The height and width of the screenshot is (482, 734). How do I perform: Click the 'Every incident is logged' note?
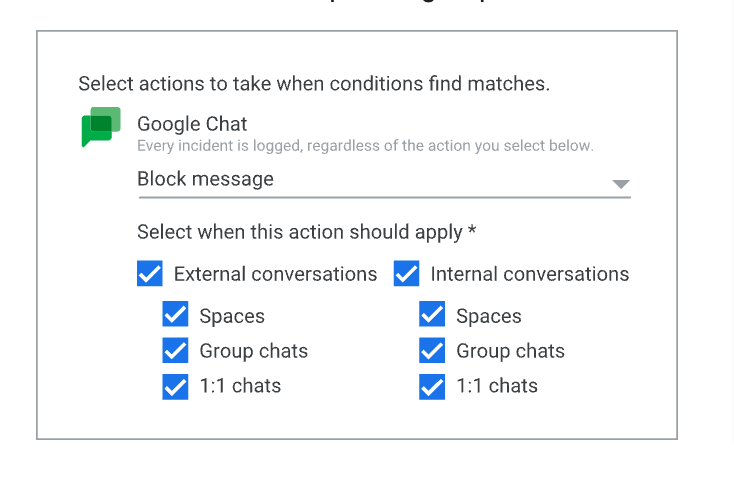click(365, 146)
